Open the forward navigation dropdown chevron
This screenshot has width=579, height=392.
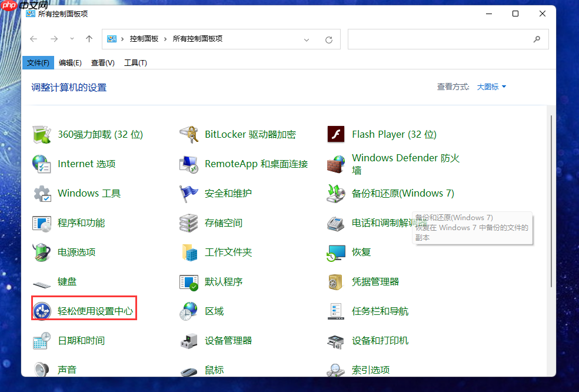(x=72, y=39)
